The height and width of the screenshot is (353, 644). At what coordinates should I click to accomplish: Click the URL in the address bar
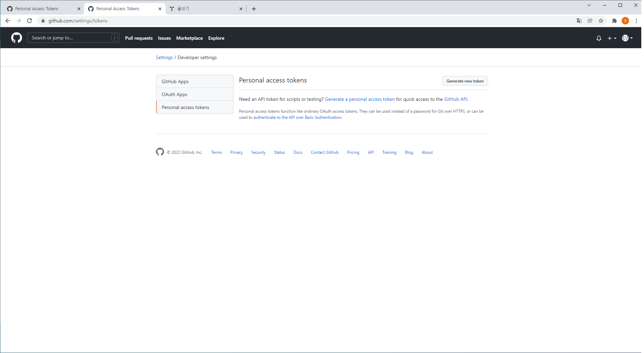[x=78, y=21]
